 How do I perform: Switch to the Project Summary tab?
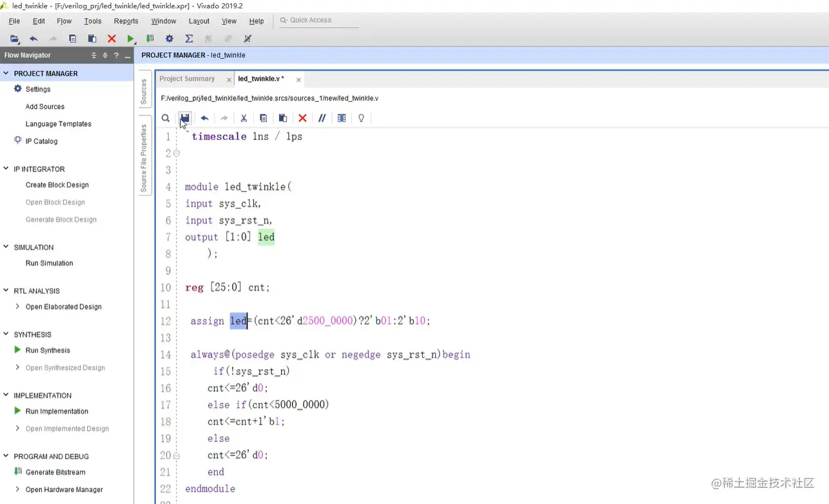[x=187, y=79]
